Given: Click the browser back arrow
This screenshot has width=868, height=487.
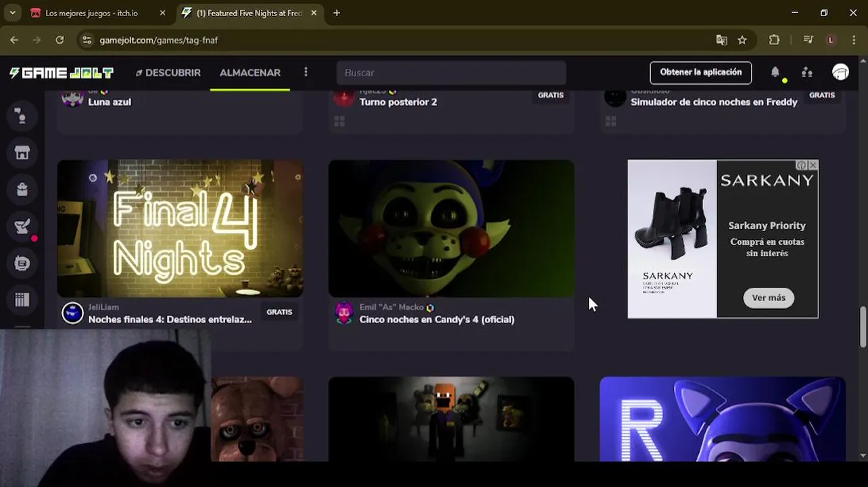Looking at the screenshot, I should (14, 40).
